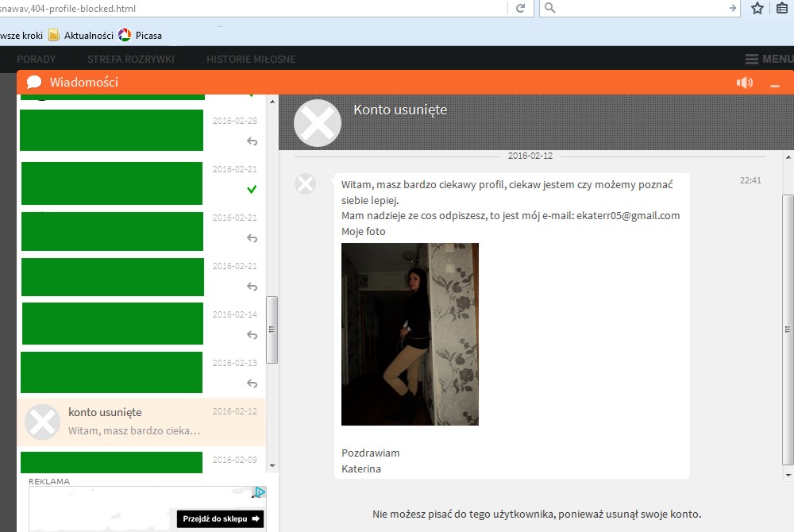Open HISTORIE MIŁOSNE section
The height and width of the screenshot is (532, 794).
[251, 60]
